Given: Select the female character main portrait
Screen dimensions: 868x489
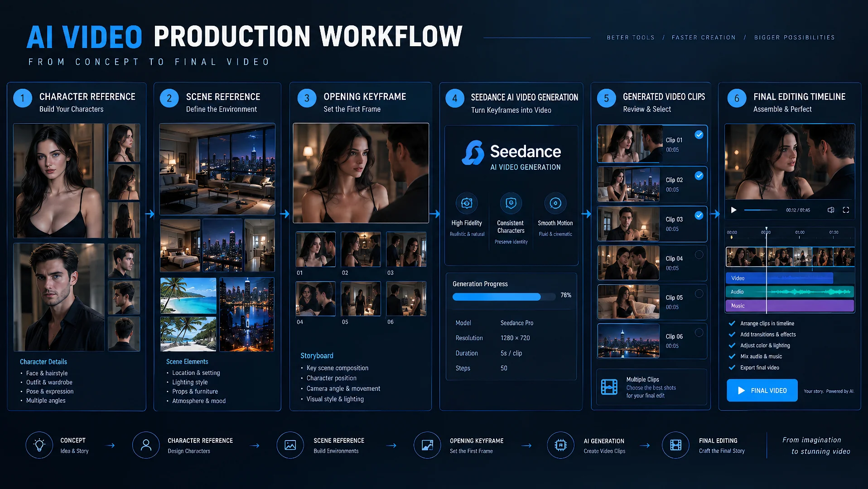Looking at the screenshot, I should pyautogui.click(x=58, y=181).
